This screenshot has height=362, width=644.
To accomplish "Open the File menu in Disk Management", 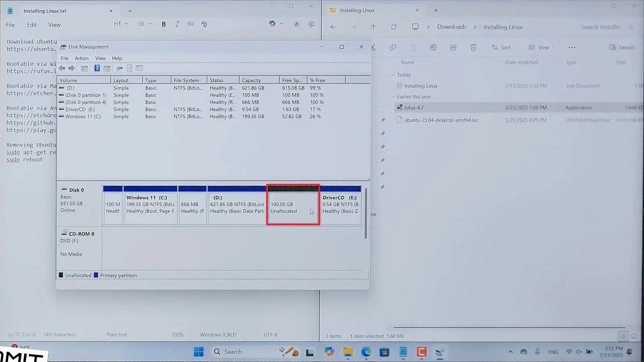I will click(64, 58).
